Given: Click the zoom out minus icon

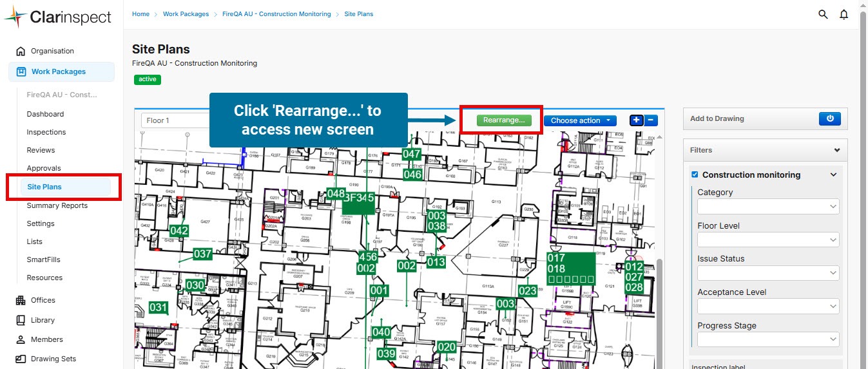Looking at the screenshot, I should click(x=651, y=120).
